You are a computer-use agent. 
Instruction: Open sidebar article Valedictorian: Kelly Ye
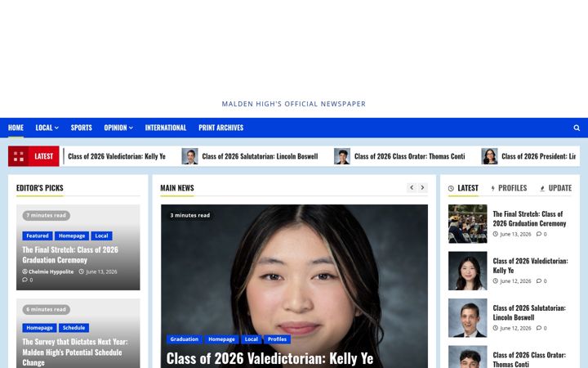(x=530, y=266)
